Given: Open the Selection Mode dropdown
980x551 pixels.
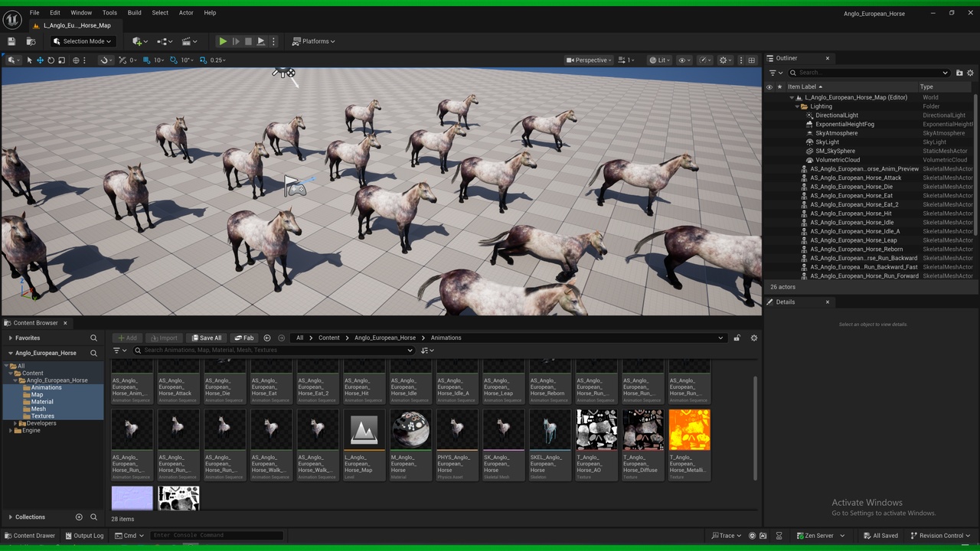Looking at the screenshot, I should pos(82,41).
